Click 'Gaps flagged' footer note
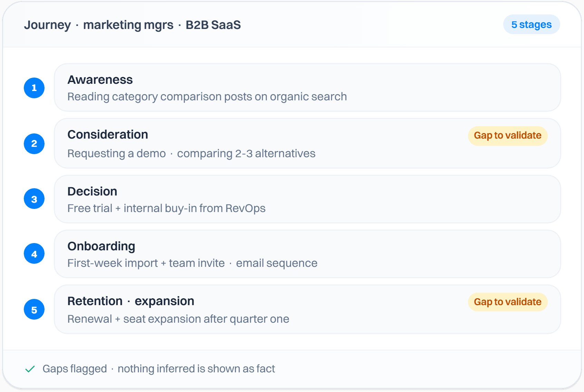Screen dimensions: 584x392 tap(159, 369)
